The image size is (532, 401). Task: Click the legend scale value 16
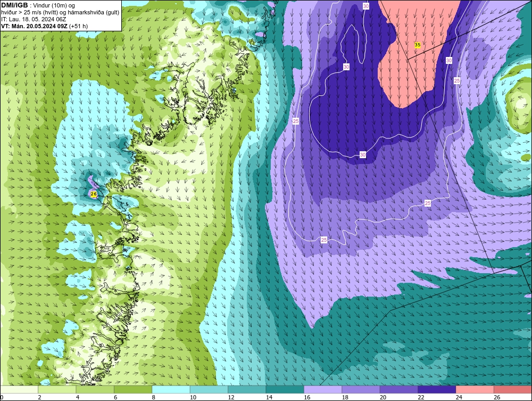307,397
